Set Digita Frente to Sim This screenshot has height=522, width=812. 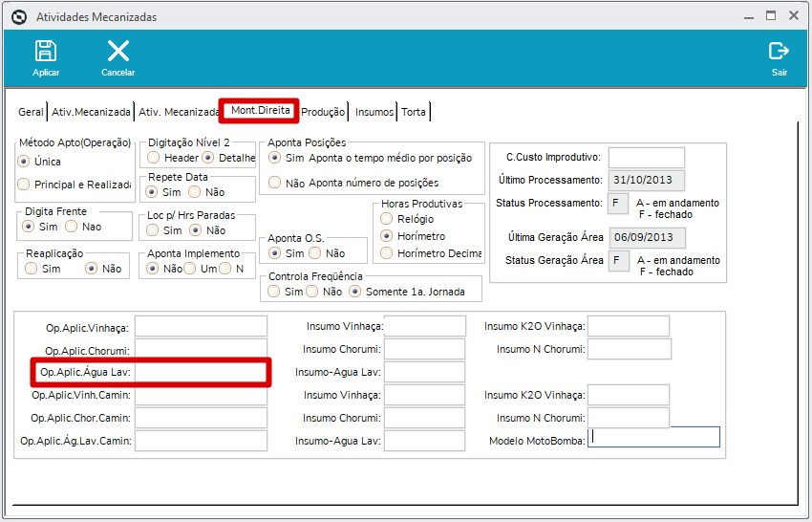tap(28, 227)
